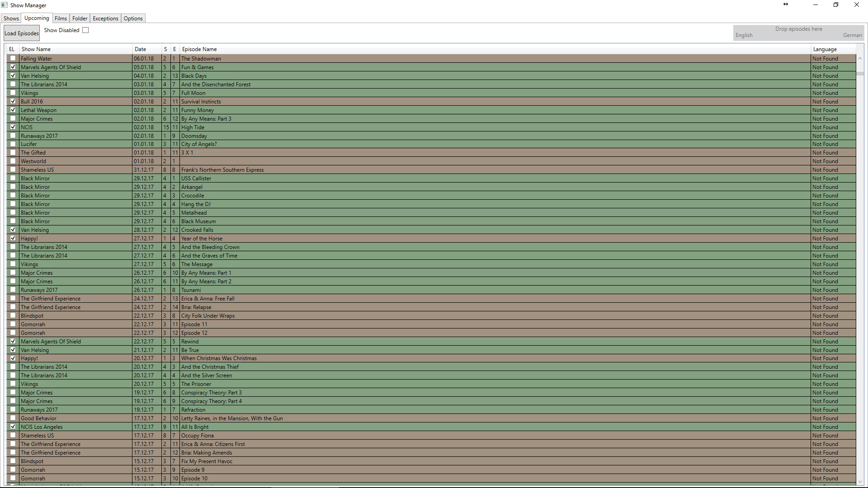
Task: Click the E episode column header
Action: (175, 49)
